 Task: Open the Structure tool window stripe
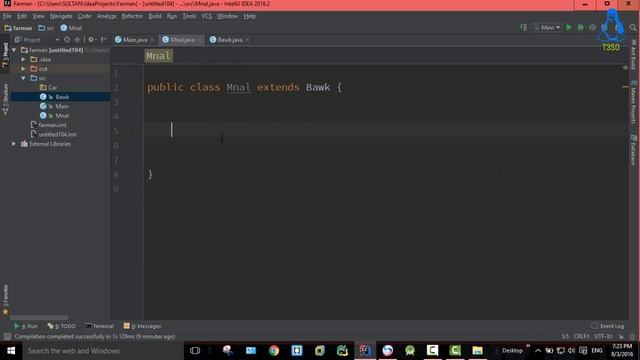pos(5,99)
